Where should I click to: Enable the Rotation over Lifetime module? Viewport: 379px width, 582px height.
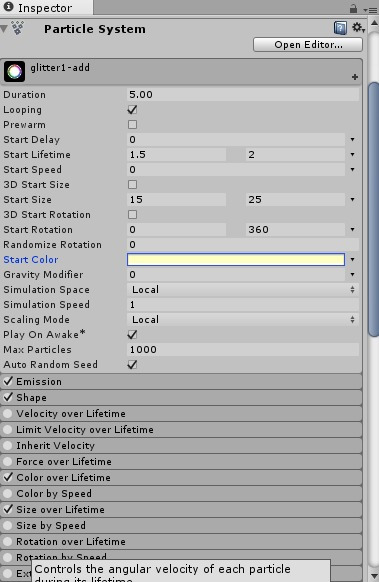point(7,541)
